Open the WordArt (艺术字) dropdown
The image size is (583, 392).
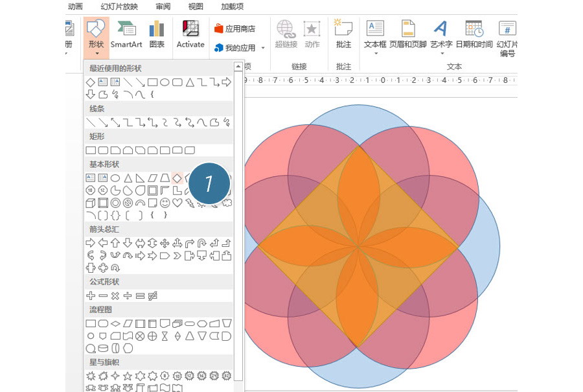pyautogui.click(x=440, y=53)
